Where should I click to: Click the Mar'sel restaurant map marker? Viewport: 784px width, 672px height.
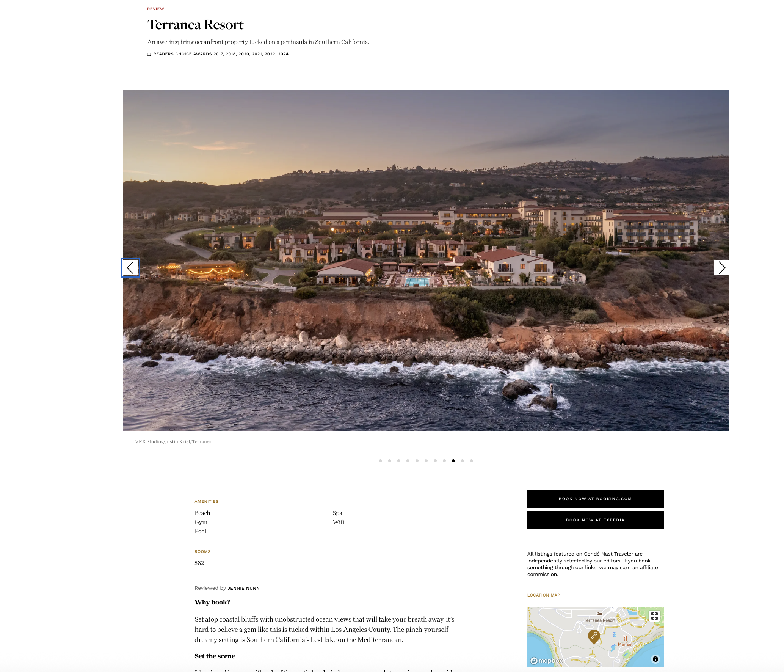tap(625, 639)
